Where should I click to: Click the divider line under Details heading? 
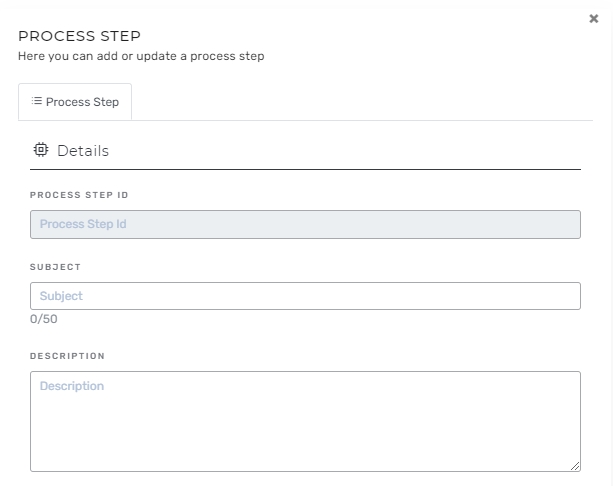tap(305, 169)
